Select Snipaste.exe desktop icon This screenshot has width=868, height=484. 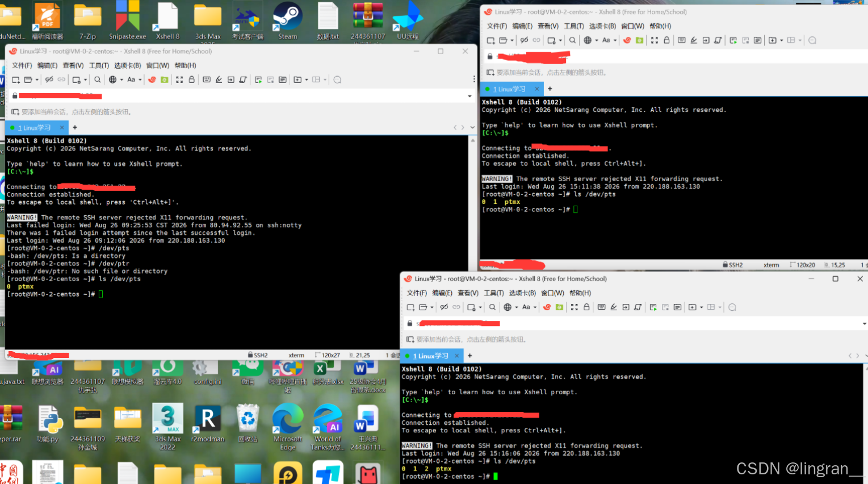click(x=127, y=21)
